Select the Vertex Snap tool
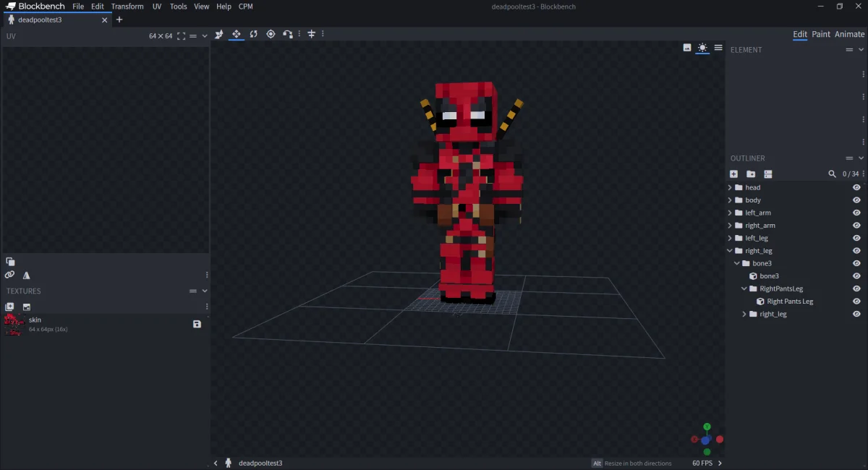 pos(288,34)
